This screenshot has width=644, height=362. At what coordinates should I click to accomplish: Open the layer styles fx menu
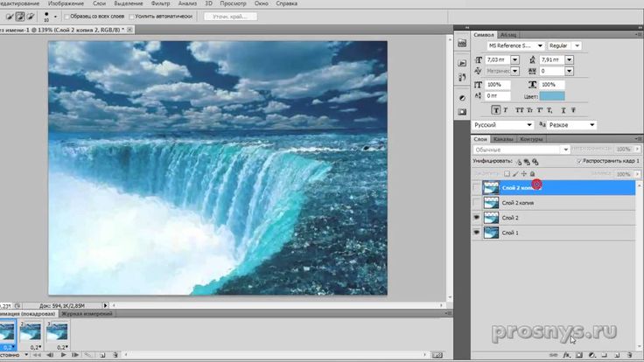(x=567, y=355)
